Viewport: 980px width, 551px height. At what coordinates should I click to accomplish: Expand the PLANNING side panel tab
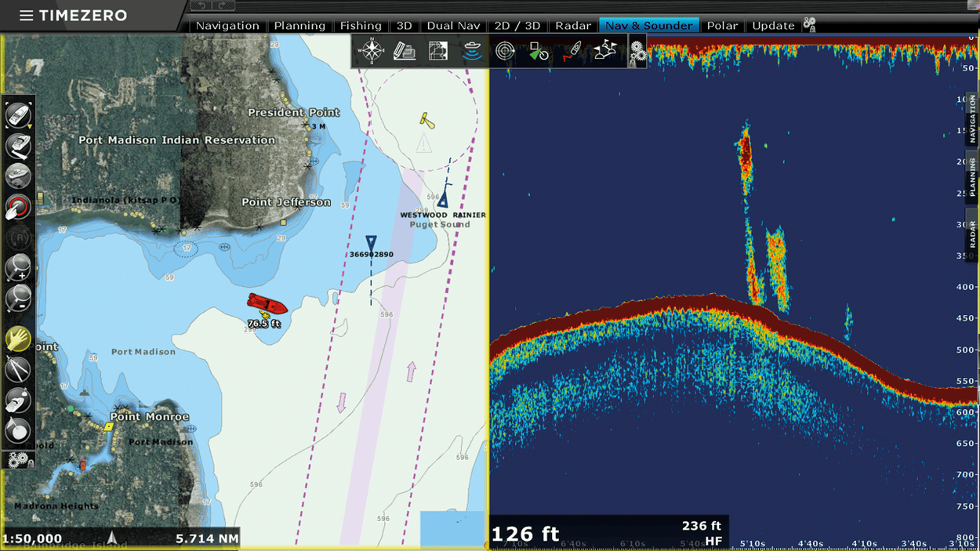pos(972,176)
